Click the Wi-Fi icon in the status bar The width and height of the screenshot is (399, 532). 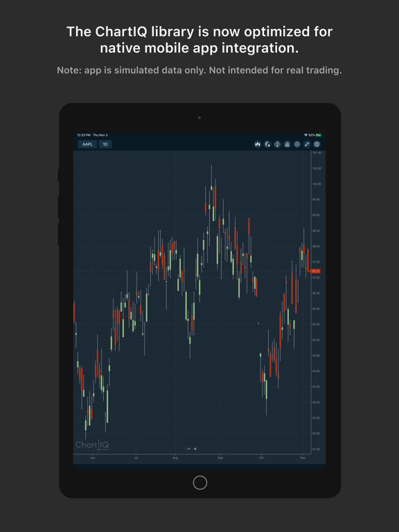305,135
